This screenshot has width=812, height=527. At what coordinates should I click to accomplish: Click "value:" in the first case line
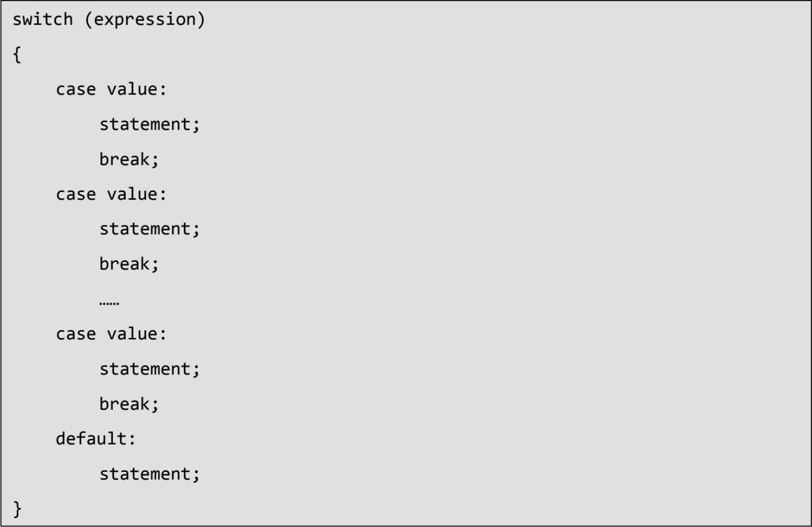(137, 90)
